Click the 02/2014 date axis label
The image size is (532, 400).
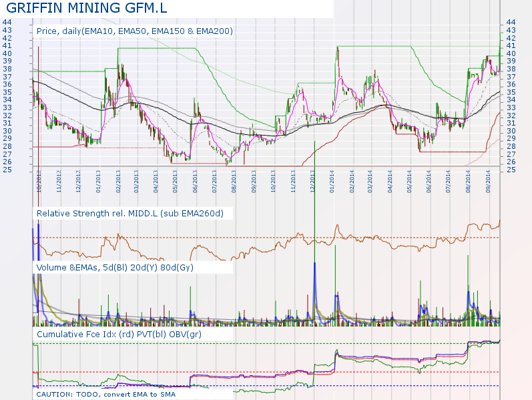[x=352, y=182]
